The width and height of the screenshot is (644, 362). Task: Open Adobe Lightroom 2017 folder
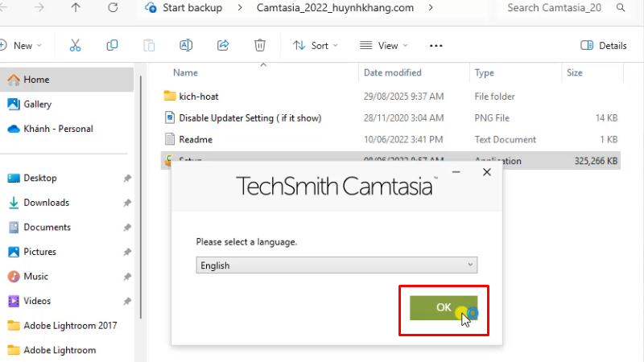[70, 326]
